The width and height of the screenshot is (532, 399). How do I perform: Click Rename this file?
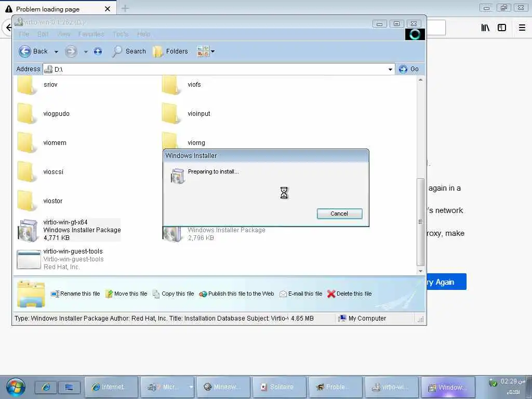pos(75,294)
